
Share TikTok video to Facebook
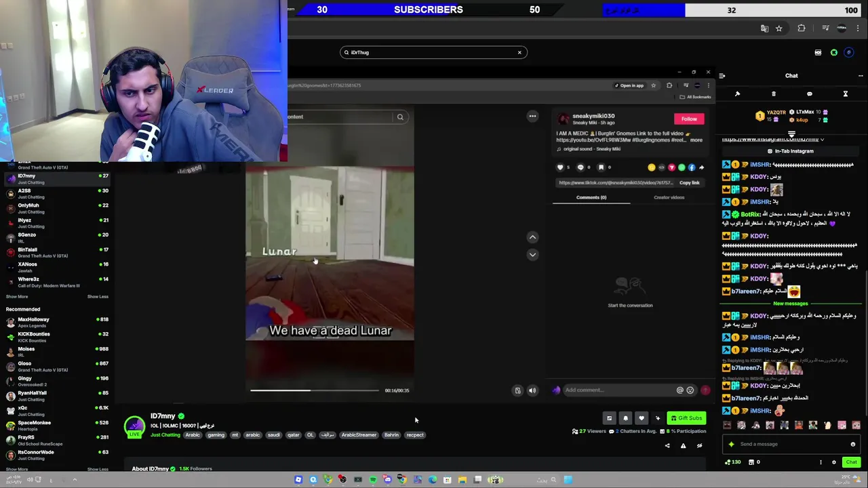(x=692, y=167)
